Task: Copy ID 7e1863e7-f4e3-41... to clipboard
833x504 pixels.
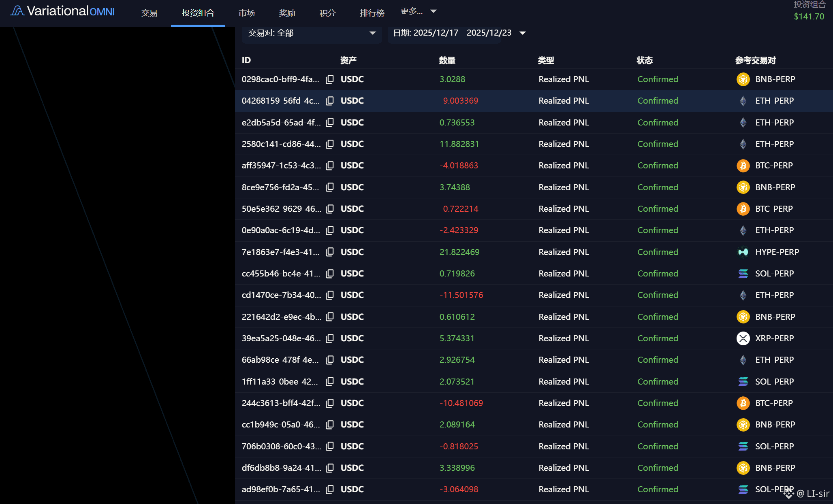Action: [330, 252]
